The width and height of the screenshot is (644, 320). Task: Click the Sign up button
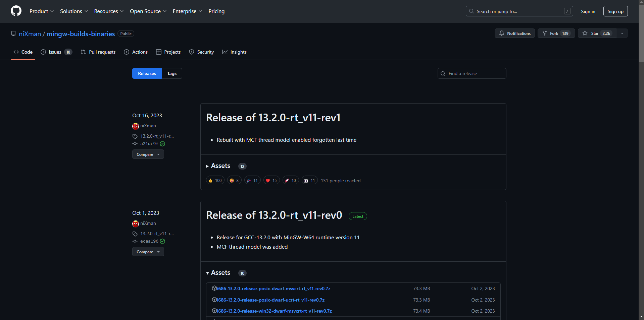615,11
